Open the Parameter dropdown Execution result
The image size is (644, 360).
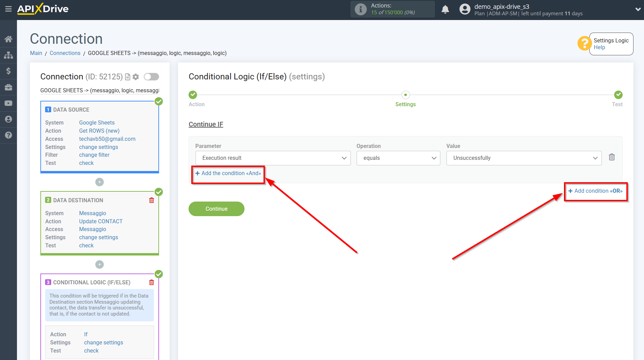pos(273,158)
